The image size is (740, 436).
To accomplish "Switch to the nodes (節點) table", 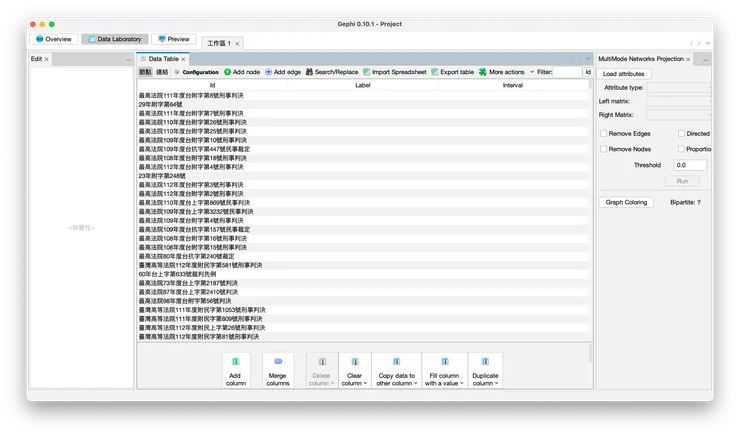I will [145, 72].
